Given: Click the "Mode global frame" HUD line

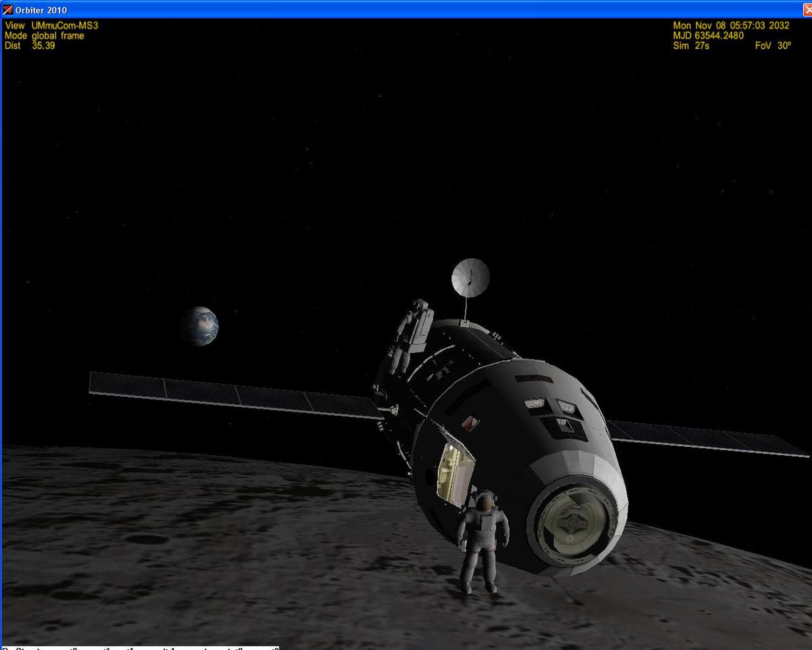Looking at the screenshot, I should tap(44, 36).
